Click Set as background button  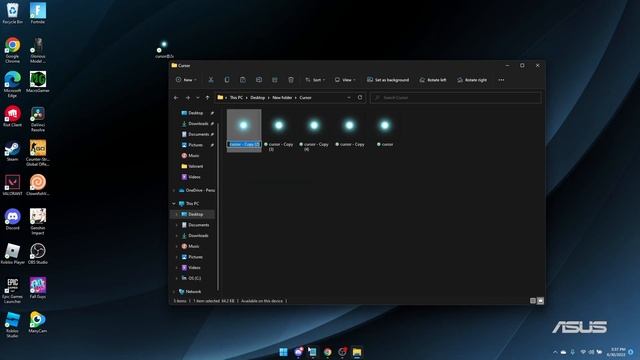[x=388, y=80]
